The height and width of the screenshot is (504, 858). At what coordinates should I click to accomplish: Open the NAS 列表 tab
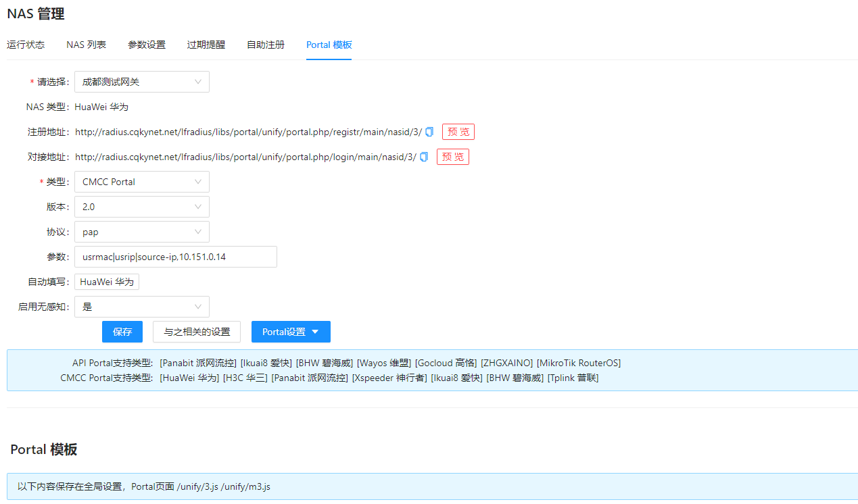[x=86, y=45]
